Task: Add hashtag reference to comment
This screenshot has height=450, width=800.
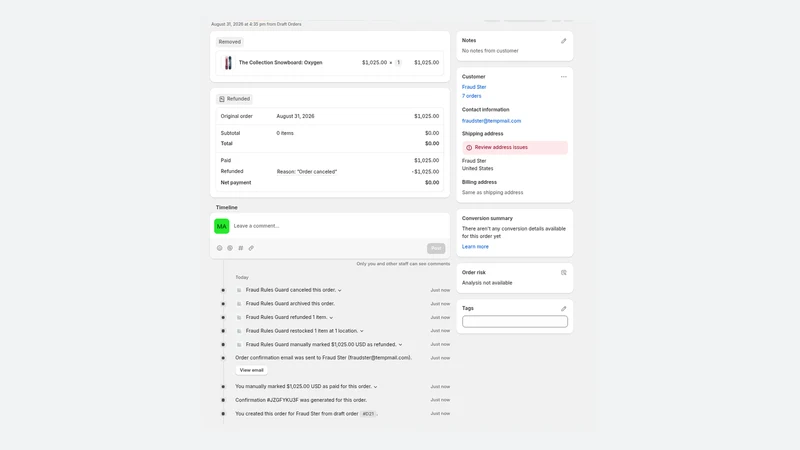Action: point(241,248)
